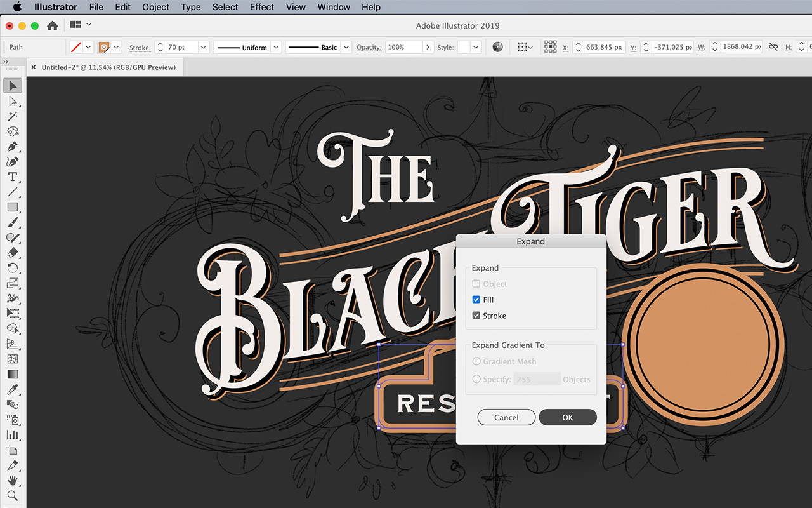Activate the Free Transform tool
The height and width of the screenshot is (508, 812).
coord(13,314)
